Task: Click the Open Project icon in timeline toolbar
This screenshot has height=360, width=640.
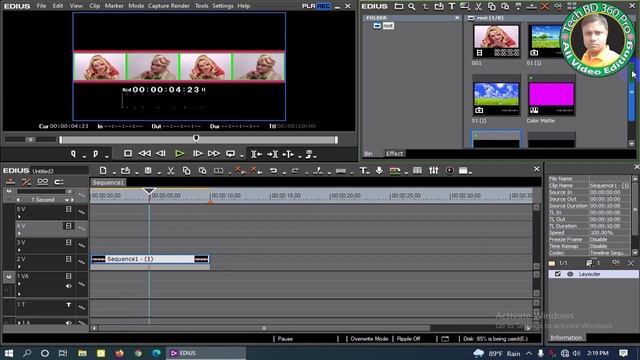Action: [x=125, y=171]
